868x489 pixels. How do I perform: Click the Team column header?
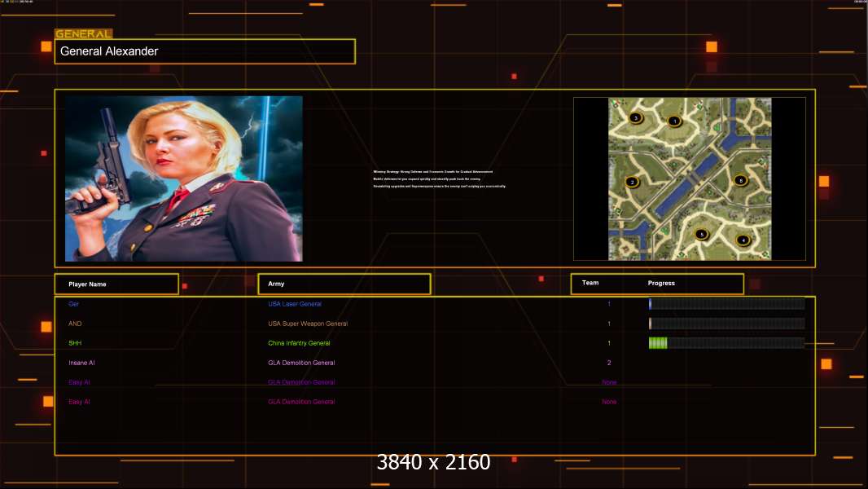pos(590,283)
